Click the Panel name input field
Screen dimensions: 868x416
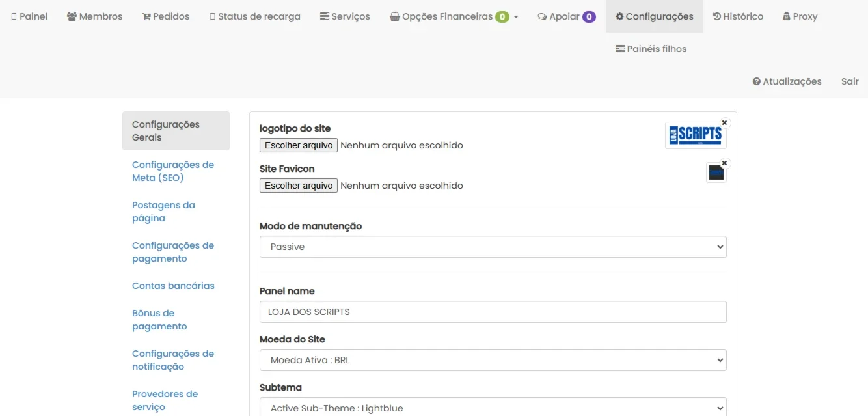point(493,312)
